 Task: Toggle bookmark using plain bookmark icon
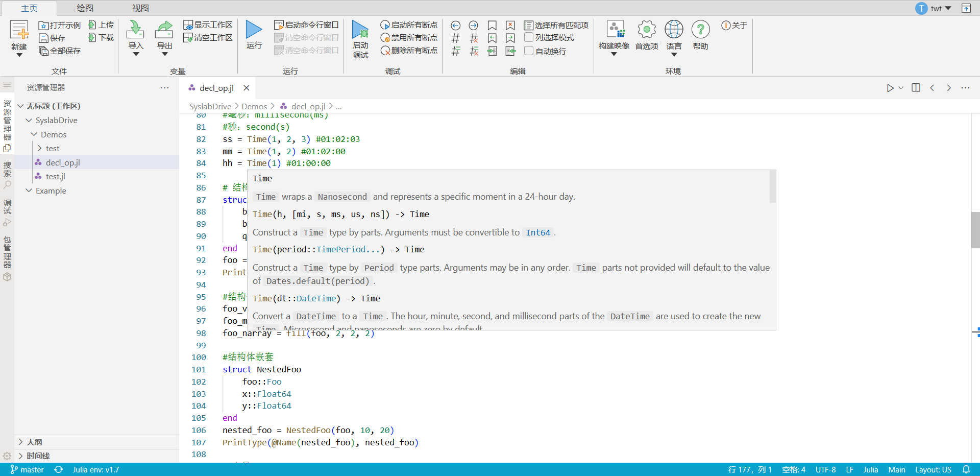point(492,25)
